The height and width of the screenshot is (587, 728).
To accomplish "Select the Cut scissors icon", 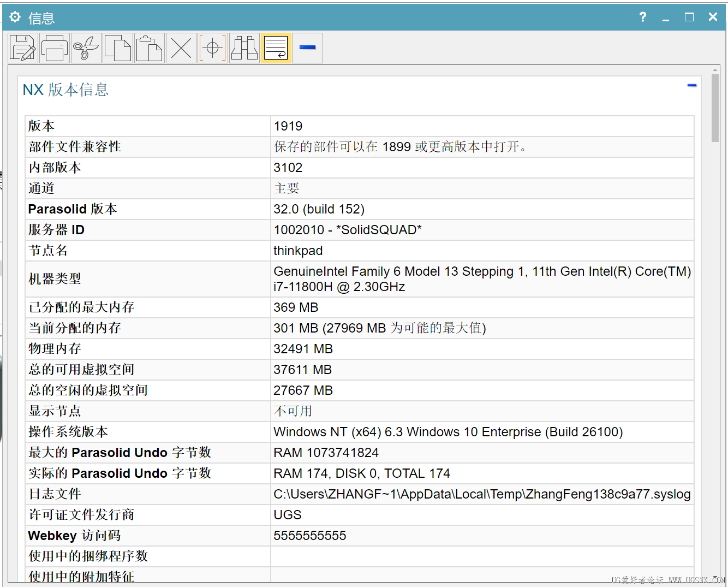I will (86, 48).
